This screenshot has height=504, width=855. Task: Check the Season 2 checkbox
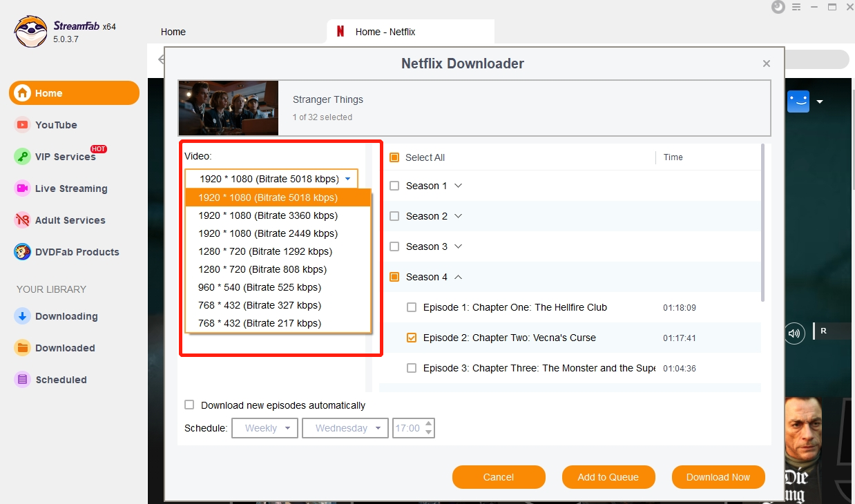tap(394, 216)
